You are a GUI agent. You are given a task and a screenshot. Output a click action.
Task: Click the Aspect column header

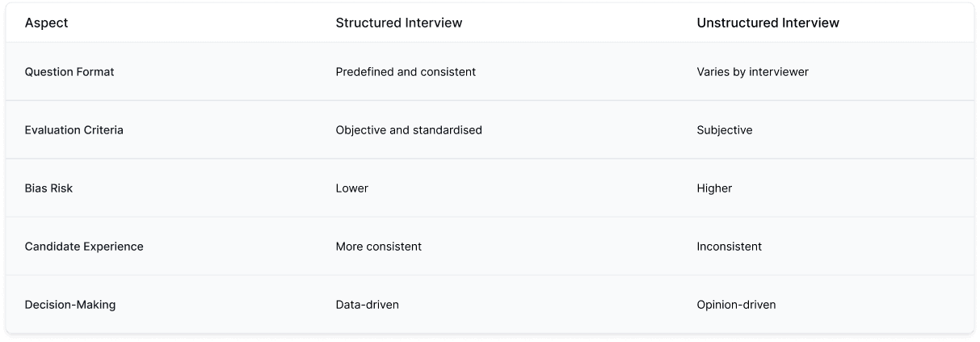[46, 23]
